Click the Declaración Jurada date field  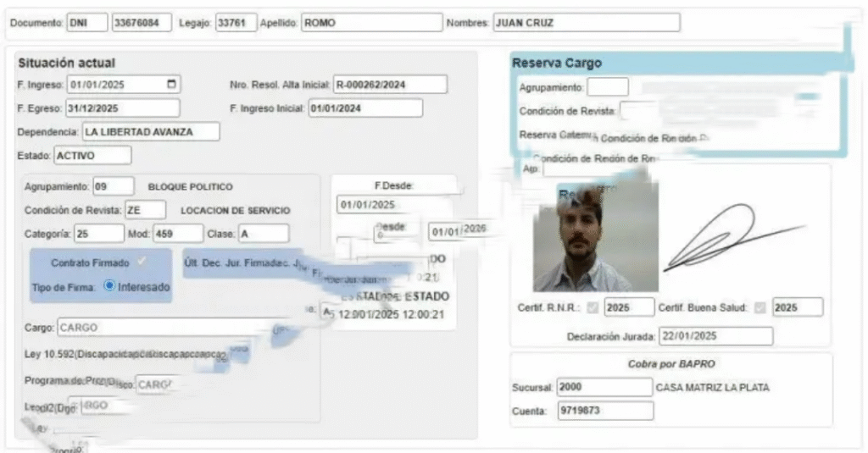click(715, 337)
